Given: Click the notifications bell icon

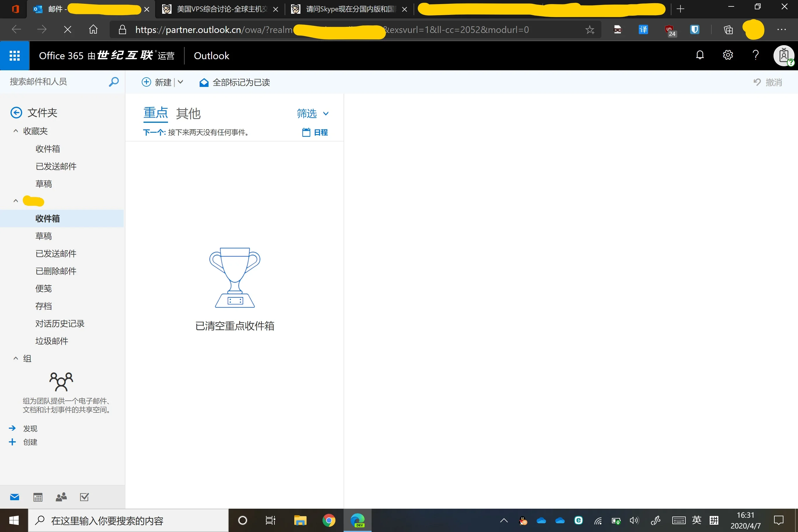Looking at the screenshot, I should (x=700, y=55).
